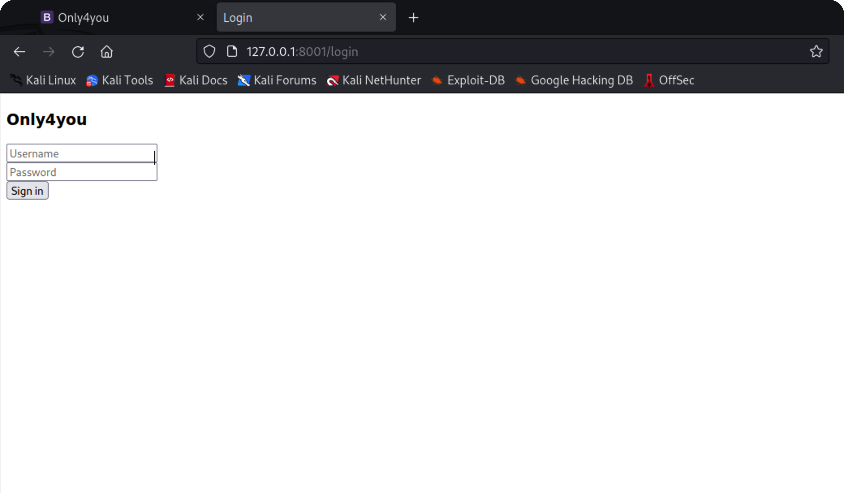View site information page icon

point(232,52)
